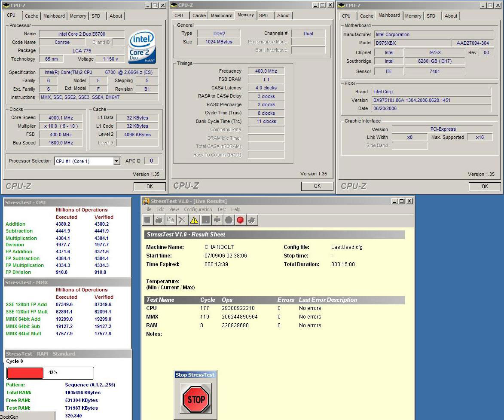Viewport: 504px width, 420px height.
Task: Click the Chipset i975X field
Action: coord(434,52)
